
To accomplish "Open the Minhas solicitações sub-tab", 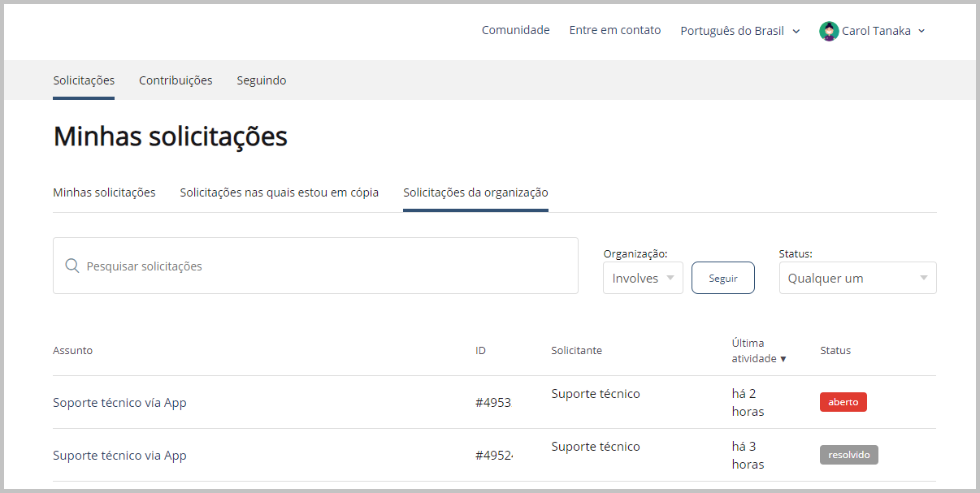I will click(104, 192).
